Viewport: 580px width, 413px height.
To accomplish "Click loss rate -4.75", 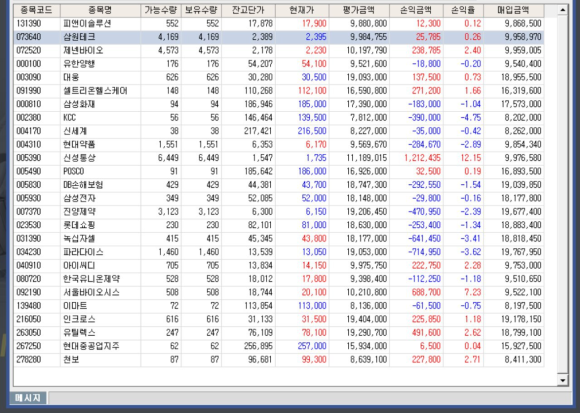I will coord(471,118).
